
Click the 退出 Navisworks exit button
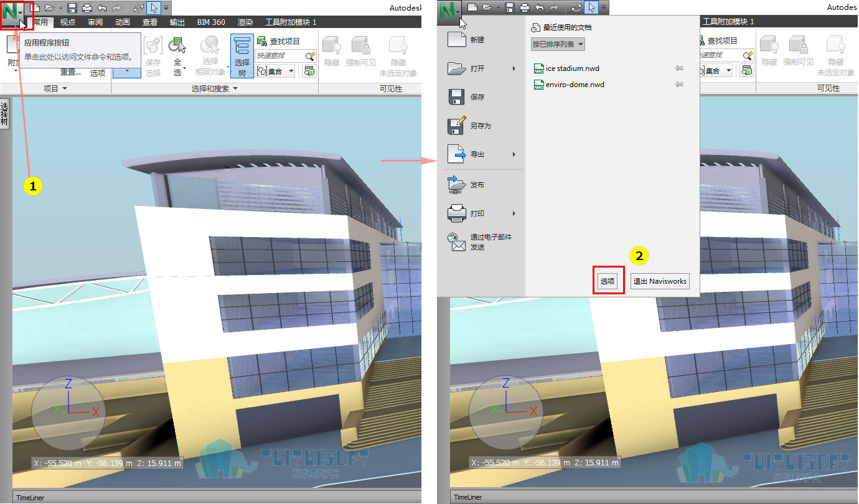pos(660,281)
